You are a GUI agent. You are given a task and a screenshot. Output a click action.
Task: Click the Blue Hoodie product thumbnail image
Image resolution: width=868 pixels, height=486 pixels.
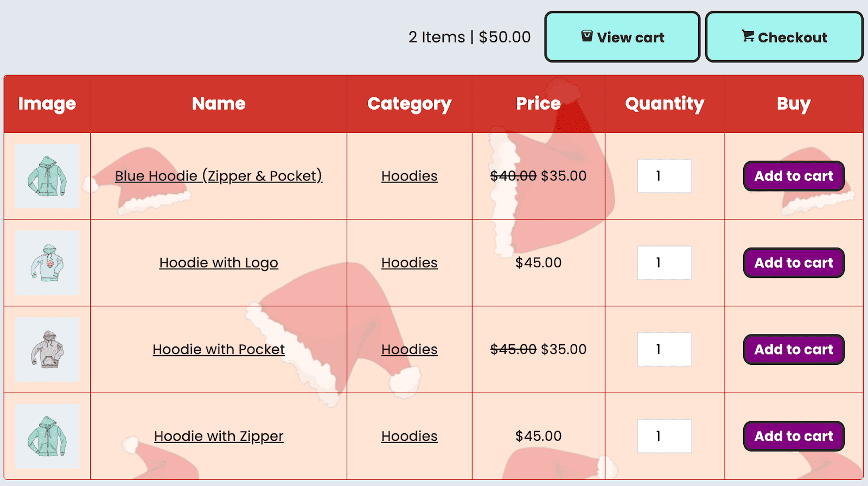[47, 175]
